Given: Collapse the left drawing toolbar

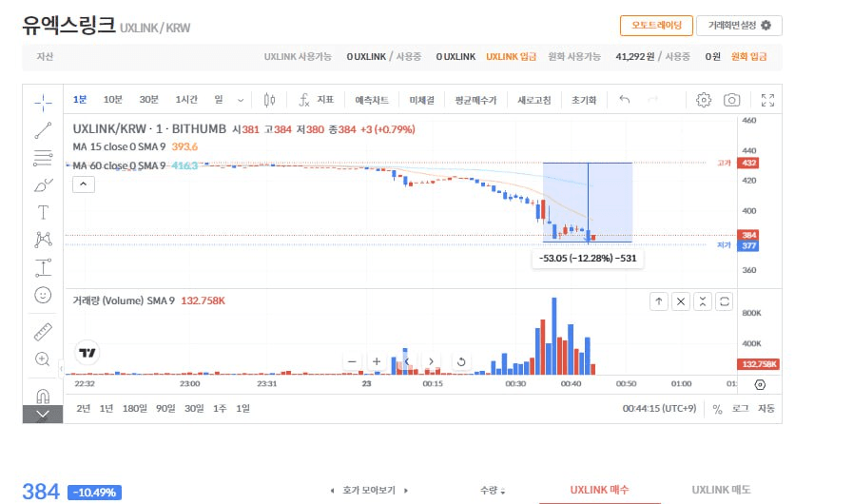Looking at the screenshot, I should tap(61, 368).
